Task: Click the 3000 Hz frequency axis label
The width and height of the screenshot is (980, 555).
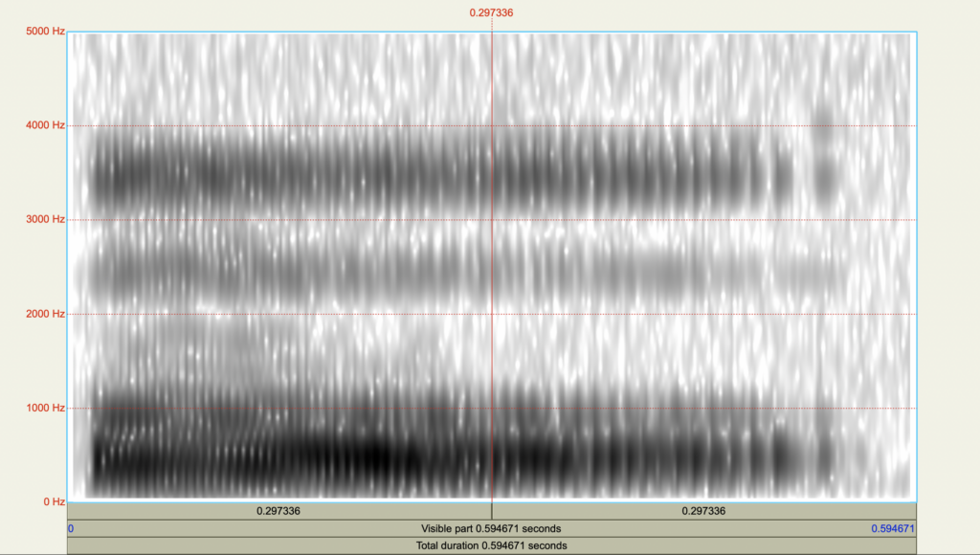Action: point(45,219)
